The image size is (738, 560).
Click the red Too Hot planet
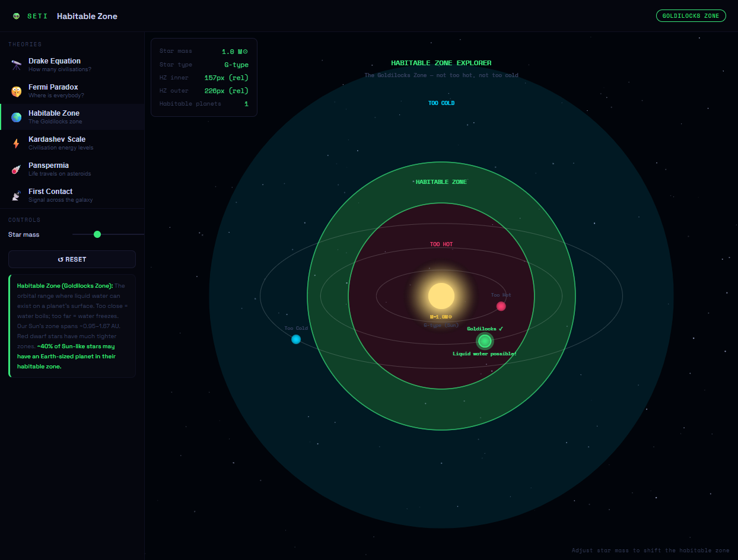click(501, 306)
